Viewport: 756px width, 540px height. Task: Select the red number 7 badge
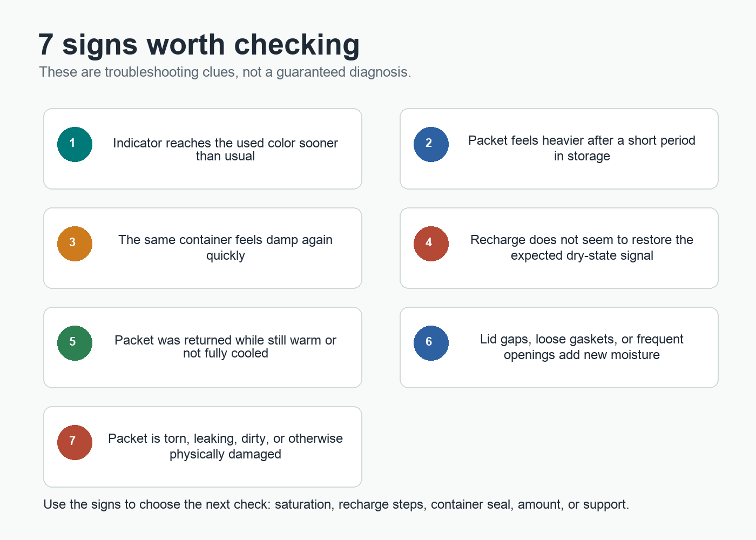[x=75, y=442]
